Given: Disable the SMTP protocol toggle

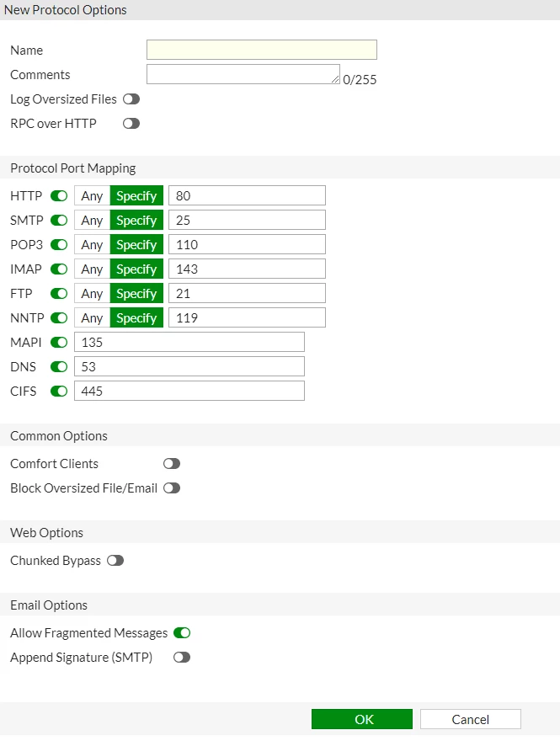Looking at the screenshot, I should point(59,221).
